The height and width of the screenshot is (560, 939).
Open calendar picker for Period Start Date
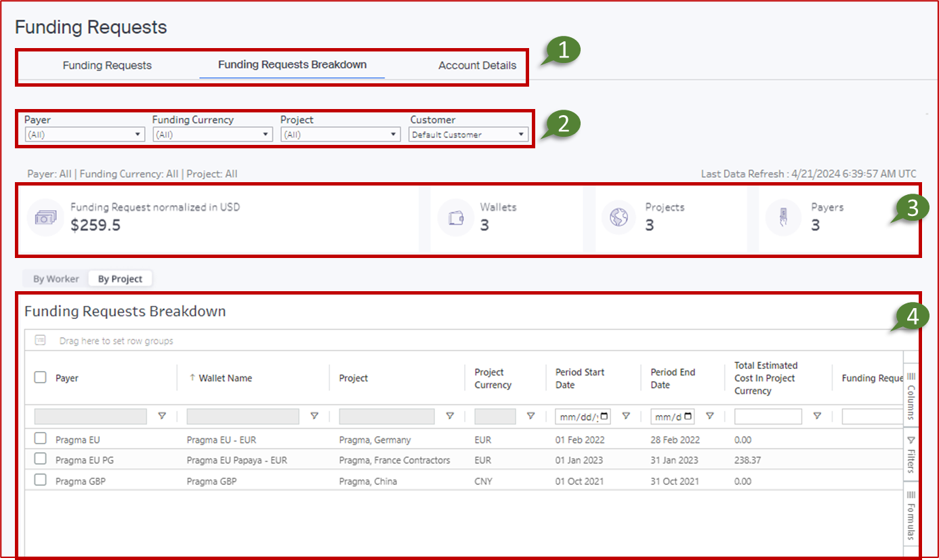(604, 416)
